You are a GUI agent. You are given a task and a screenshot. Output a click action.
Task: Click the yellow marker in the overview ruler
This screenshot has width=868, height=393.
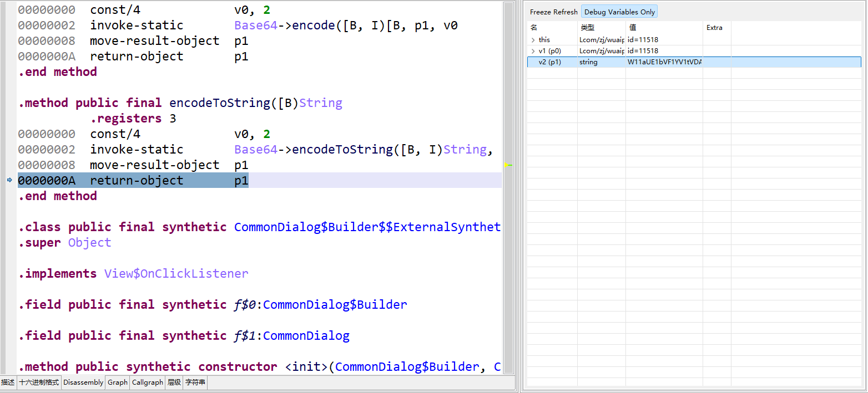pyautogui.click(x=508, y=165)
